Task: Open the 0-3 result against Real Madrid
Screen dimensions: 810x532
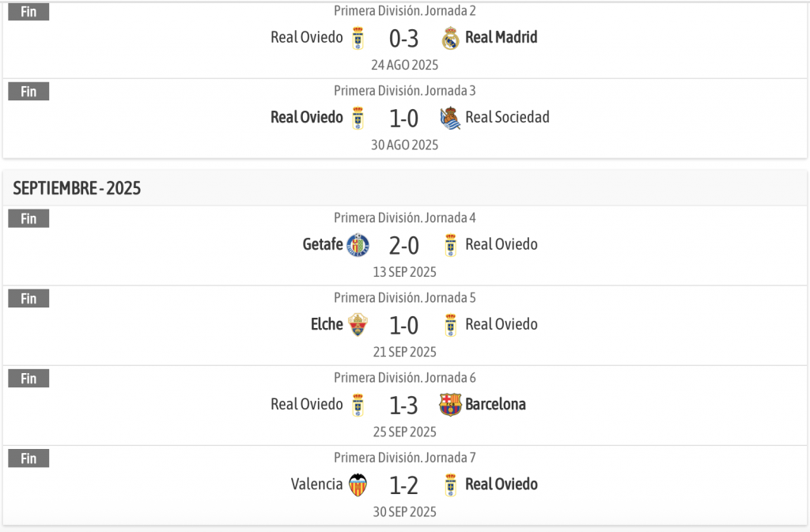Action: point(403,38)
